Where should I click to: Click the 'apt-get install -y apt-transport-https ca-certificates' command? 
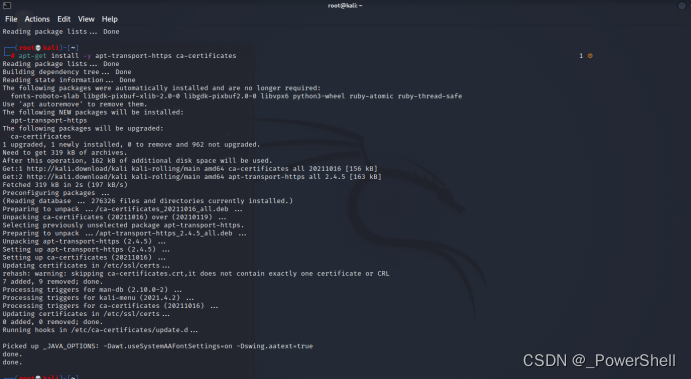pyautogui.click(x=127, y=56)
